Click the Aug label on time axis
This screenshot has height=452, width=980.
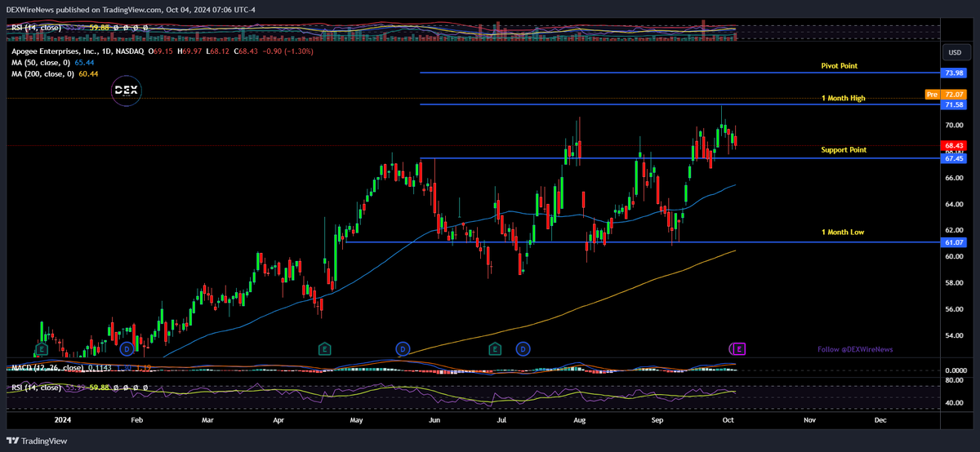pyautogui.click(x=580, y=421)
